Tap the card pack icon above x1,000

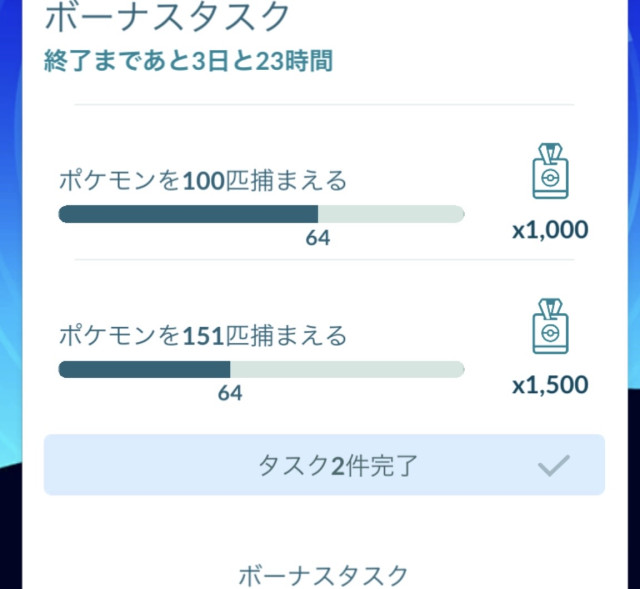[x=550, y=172]
